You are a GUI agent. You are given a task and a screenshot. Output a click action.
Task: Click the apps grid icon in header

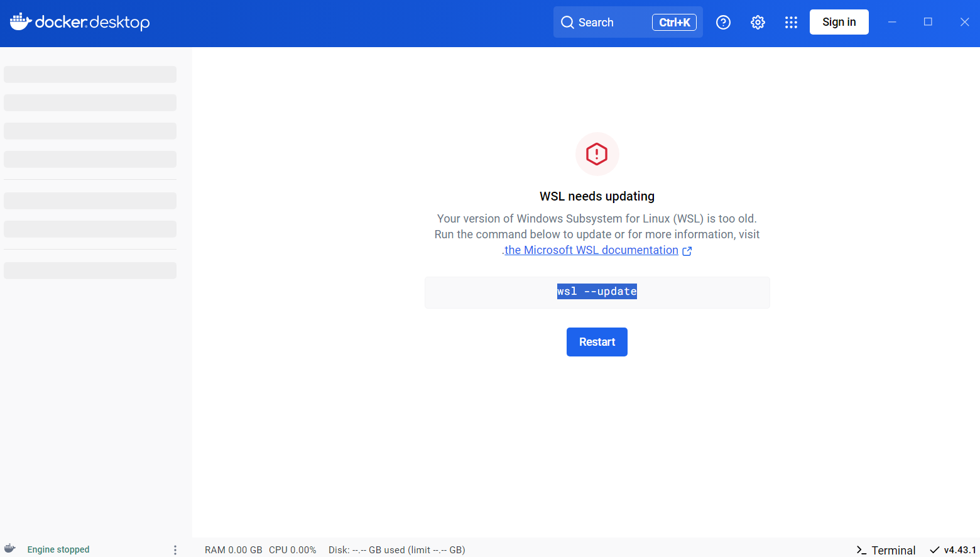791,22
